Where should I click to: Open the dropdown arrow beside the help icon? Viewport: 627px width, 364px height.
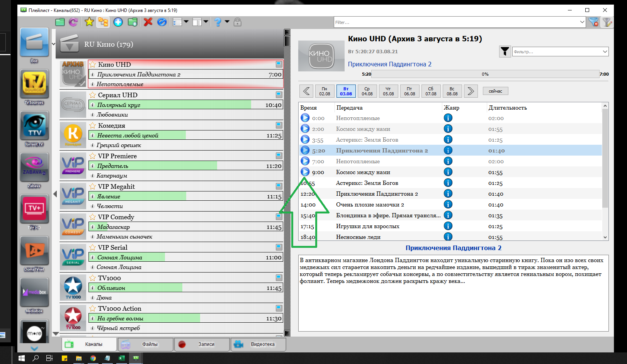coord(227,22)
